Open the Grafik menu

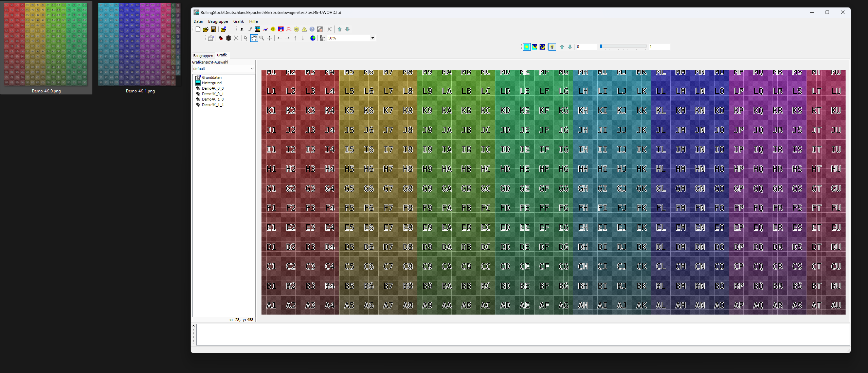point(238,21)
